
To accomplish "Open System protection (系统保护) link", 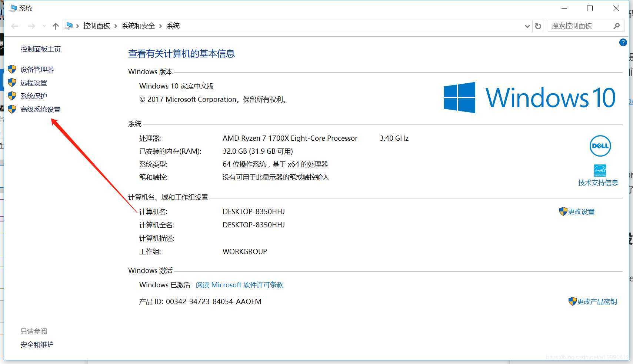I will (x=34, y=96).
